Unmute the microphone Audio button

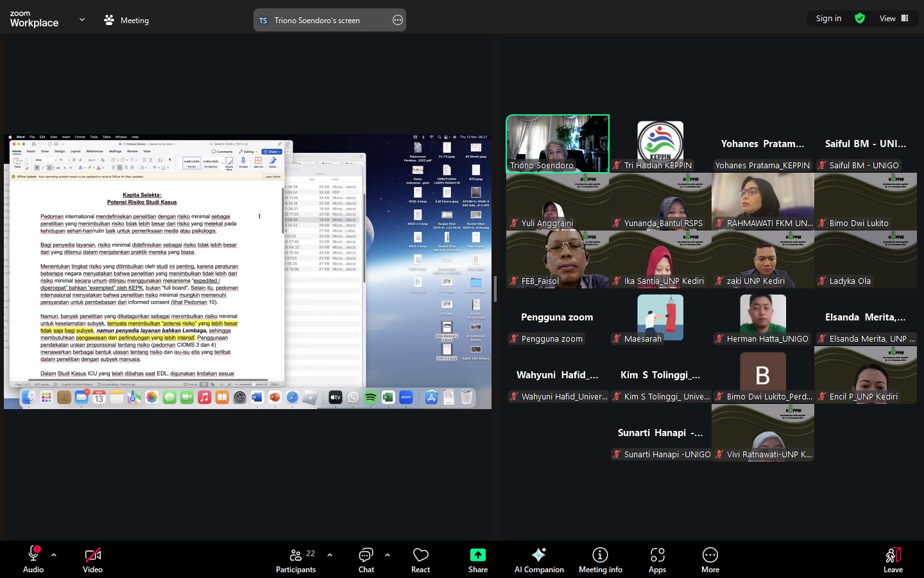coord(33,559)
